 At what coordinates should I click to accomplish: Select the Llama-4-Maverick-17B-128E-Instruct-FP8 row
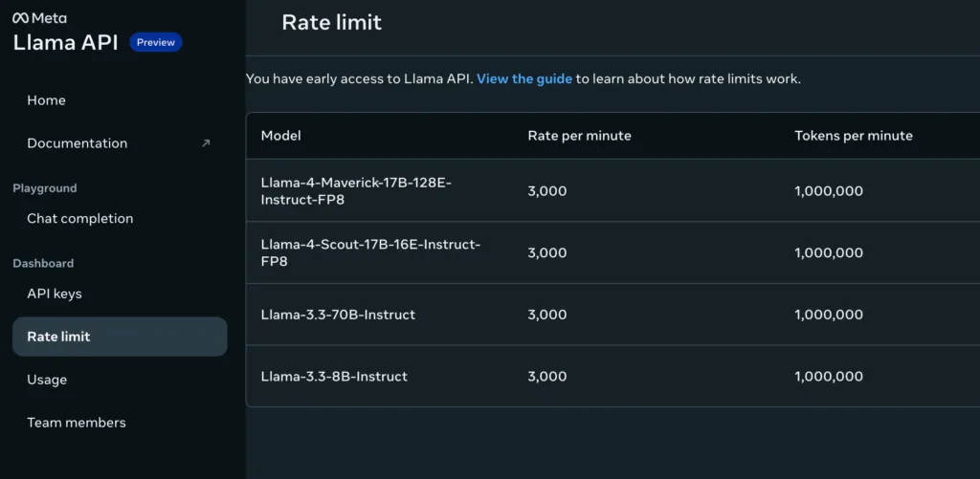coord(355,191)
